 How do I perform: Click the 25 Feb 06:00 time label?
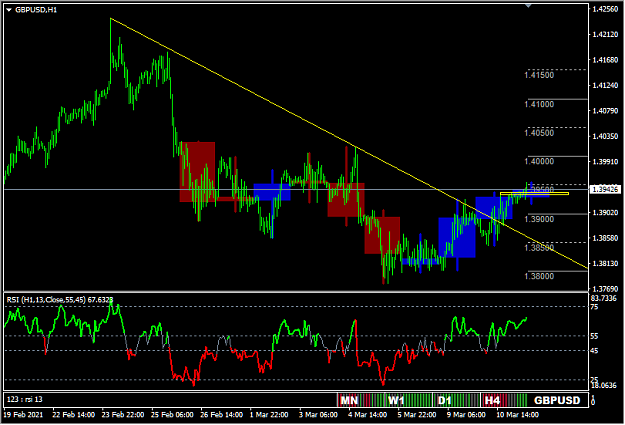[x=172, y=415]
